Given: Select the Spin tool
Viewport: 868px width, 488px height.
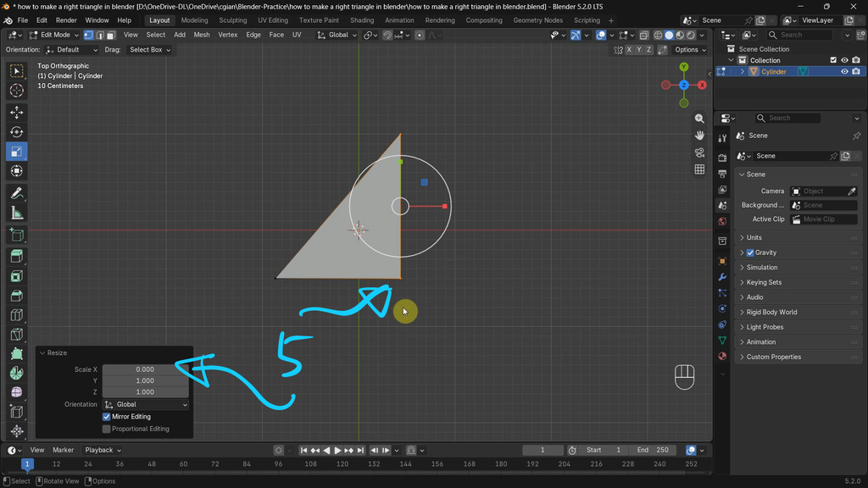Looking at the screenshot, I should point(17,373).
